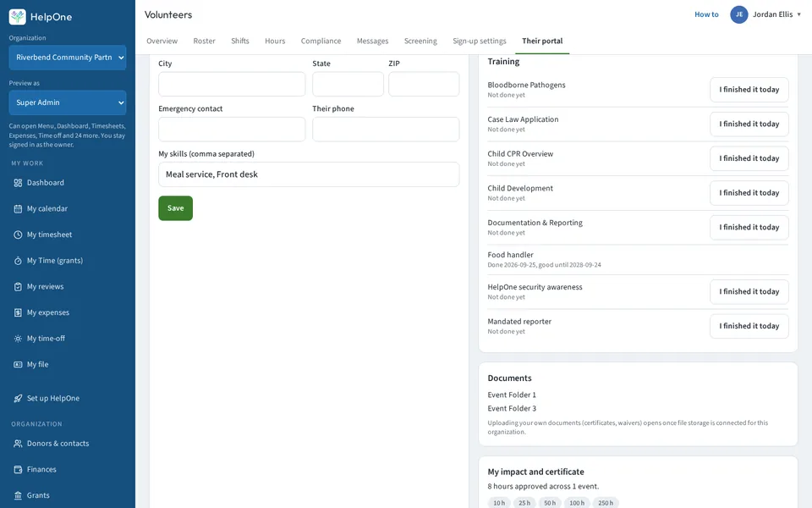The height and width of the screenshot is (508, 812).
Task: Focus the Emergency contact field
Action: coord(232,129)
